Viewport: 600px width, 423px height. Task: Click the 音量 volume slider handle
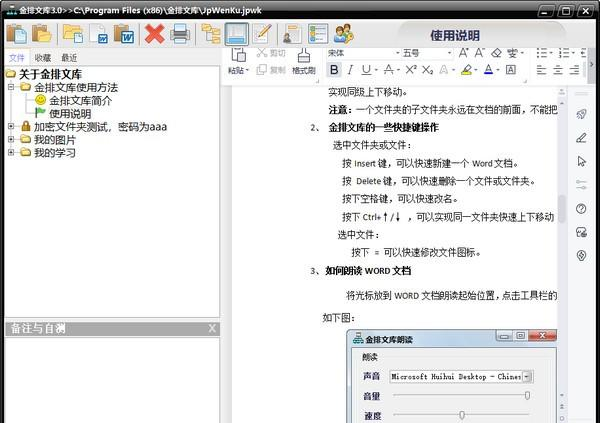527,395
